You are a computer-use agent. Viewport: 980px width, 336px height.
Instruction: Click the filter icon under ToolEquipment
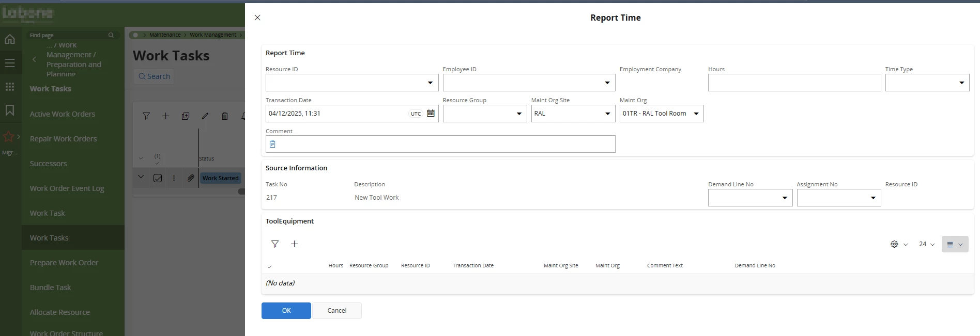point(275,244)
